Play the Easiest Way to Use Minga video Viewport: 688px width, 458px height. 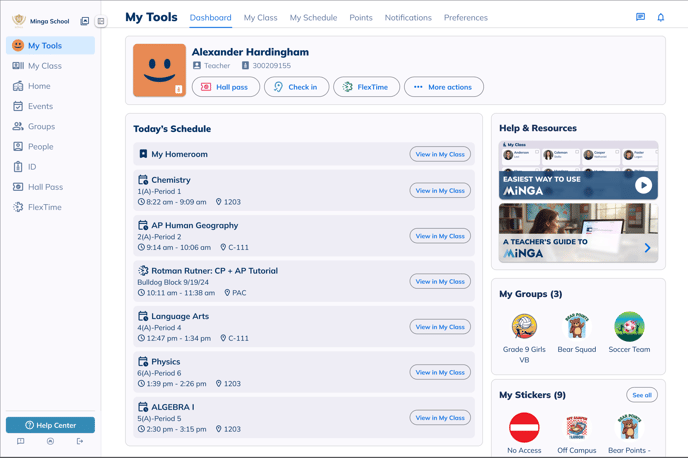coord(643,185)
